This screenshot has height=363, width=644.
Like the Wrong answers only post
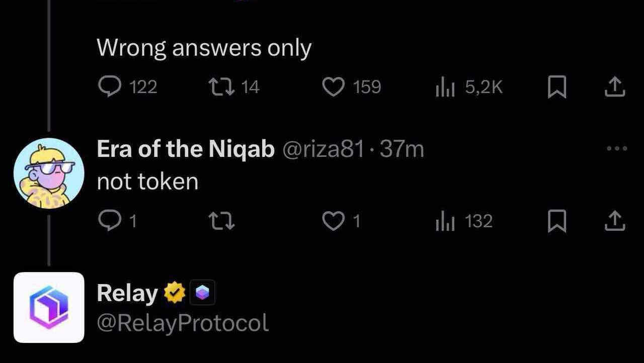pyautogui.click(x=351, y=87)
